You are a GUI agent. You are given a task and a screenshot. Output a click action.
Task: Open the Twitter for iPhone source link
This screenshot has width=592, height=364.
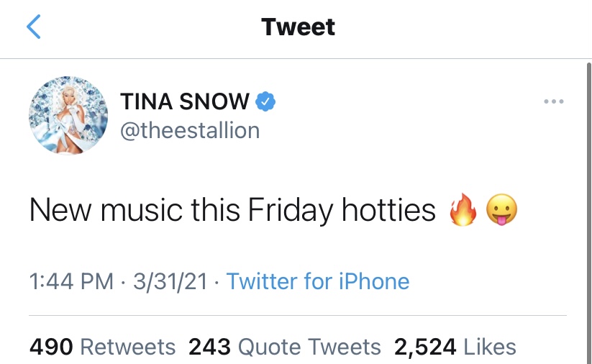[x=318, y=281]
